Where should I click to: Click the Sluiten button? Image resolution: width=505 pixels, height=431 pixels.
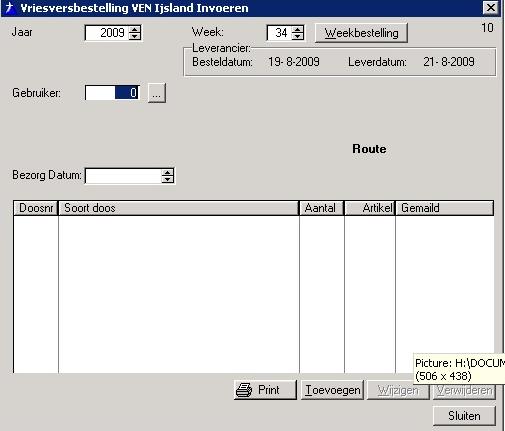[464, 416]
